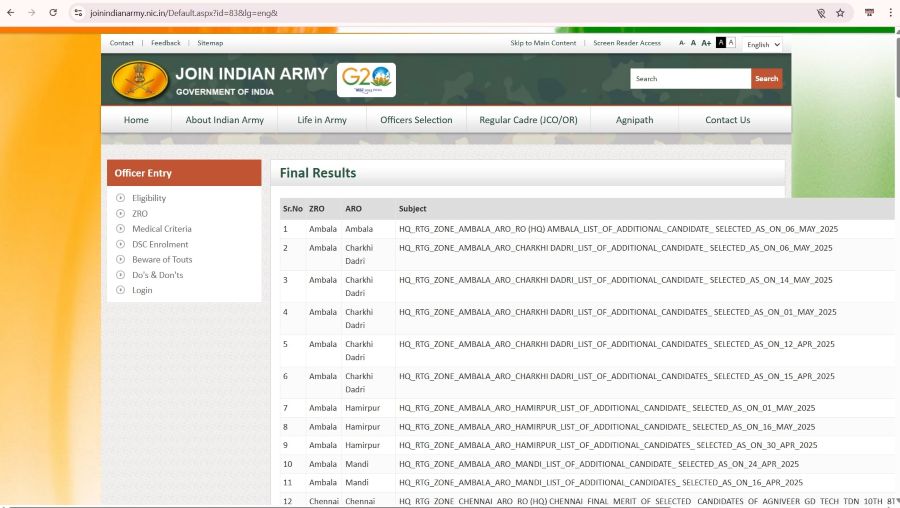The height and width of the screenshot is (508, 900).
Task: Open Life in Army menu
Action: 322,120
